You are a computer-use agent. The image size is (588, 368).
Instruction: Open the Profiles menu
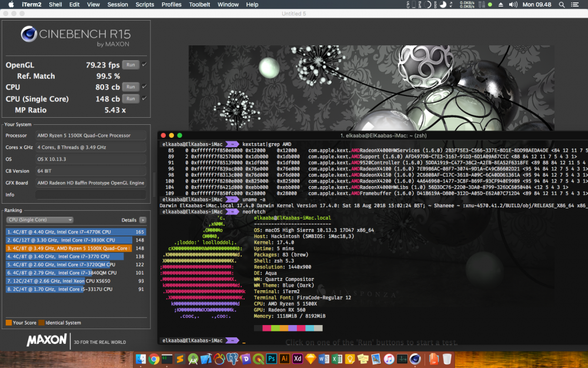point(171,5)
